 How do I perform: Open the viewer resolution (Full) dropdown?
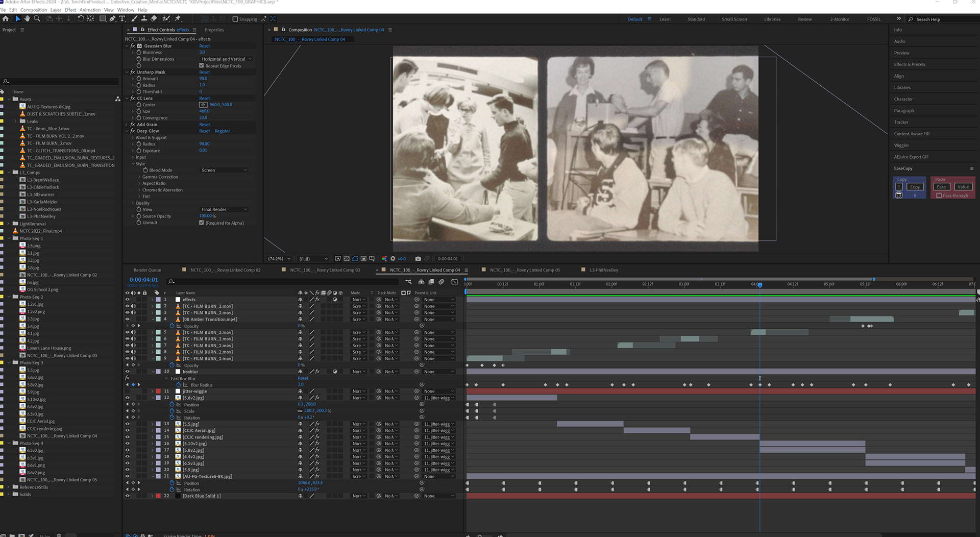313,259
